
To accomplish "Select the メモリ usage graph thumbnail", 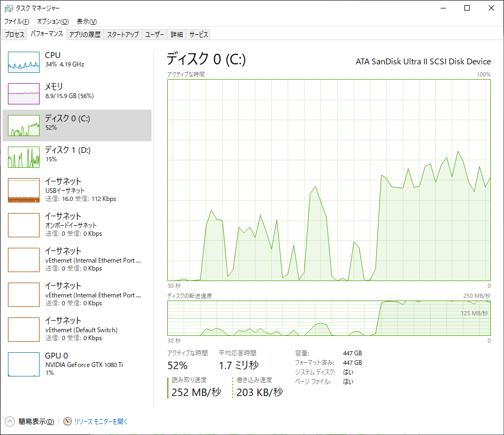I will (24, 94).
